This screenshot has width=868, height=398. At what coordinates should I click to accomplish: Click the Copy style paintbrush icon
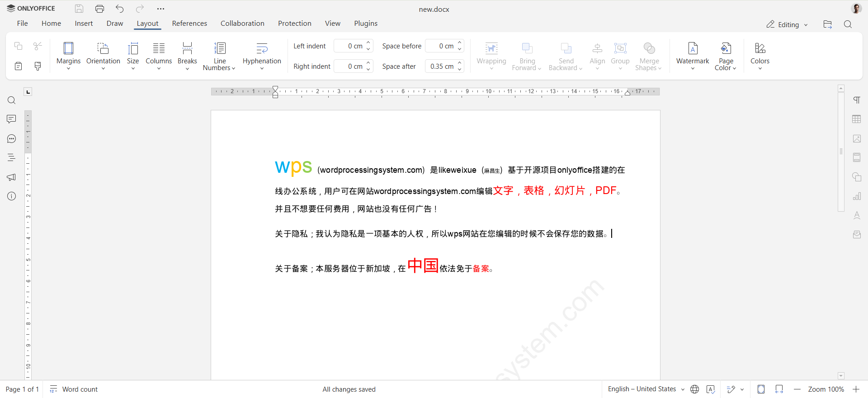(x=38, y=66)
